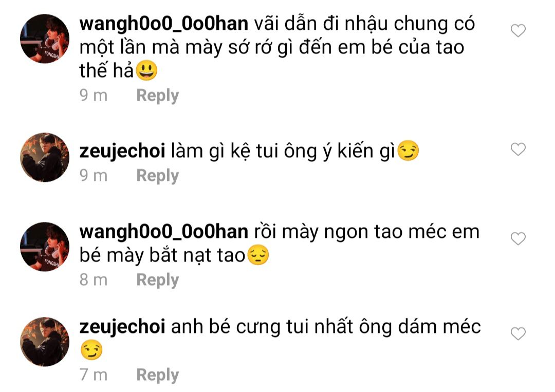Open zeujechoi username in second comment
The width and height of the screenshot is (555, 392).
point(122,151)
